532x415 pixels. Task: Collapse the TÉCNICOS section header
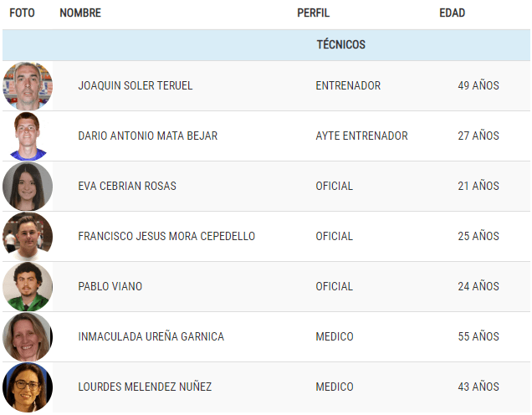coord(266,45)
